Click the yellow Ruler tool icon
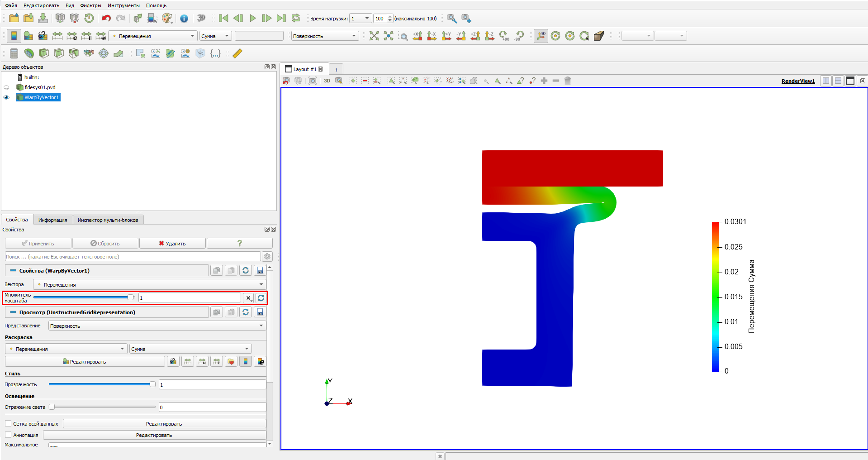The image size is (868, 460). pos(237,53)
